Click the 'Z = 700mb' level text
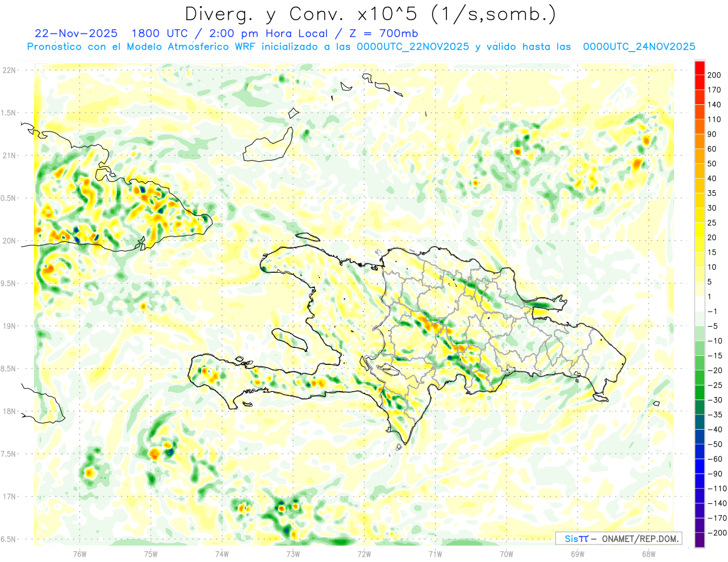 [385, 33]
